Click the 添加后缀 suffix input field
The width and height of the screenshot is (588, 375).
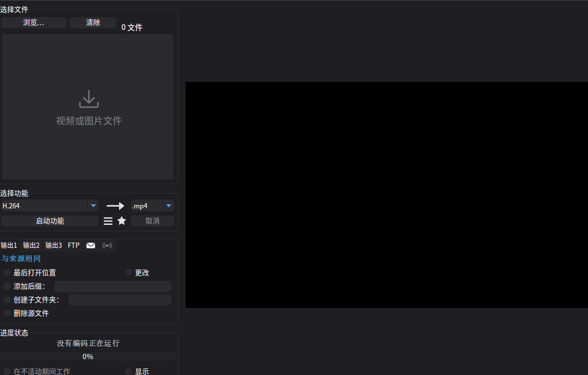(x=113, y=287)
